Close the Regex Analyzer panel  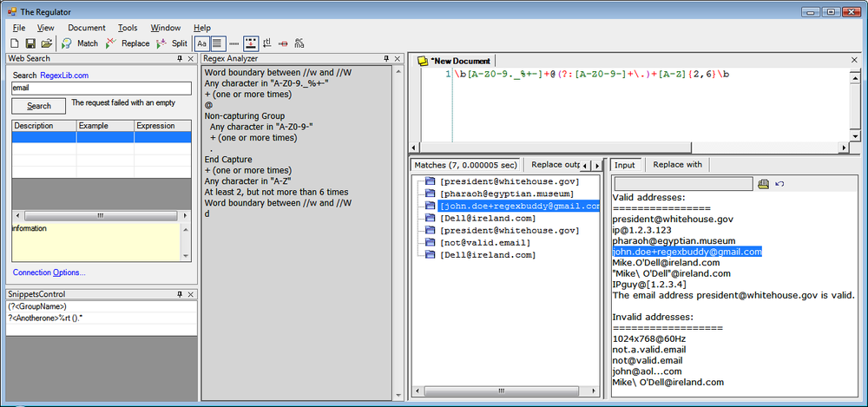coord(397,58)
